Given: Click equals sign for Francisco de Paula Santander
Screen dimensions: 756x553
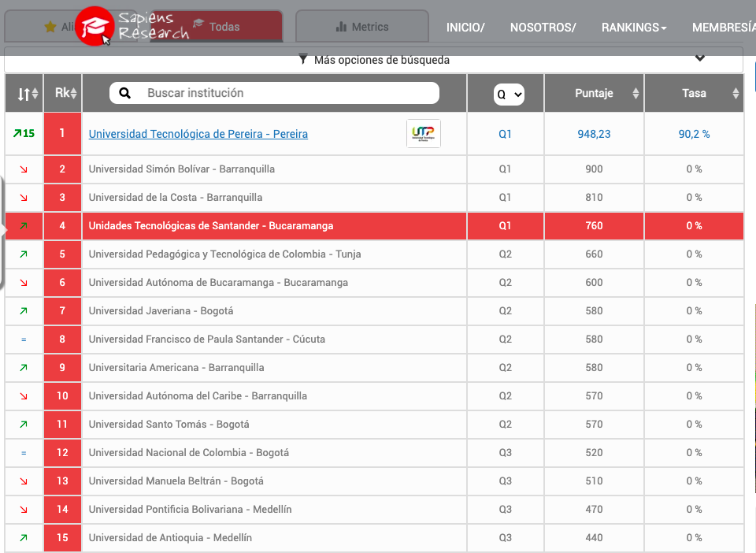Looking at the screenshot, I should click(24, 340).
